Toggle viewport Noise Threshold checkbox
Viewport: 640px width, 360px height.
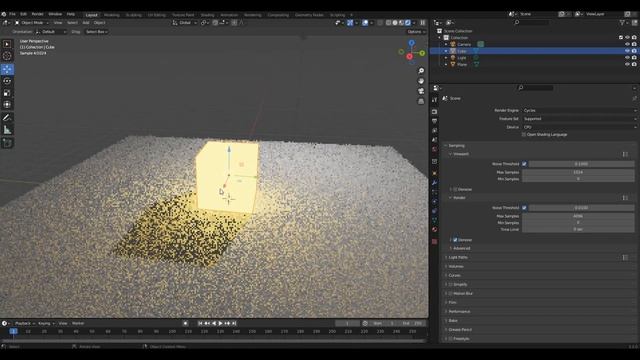[524, 164]
